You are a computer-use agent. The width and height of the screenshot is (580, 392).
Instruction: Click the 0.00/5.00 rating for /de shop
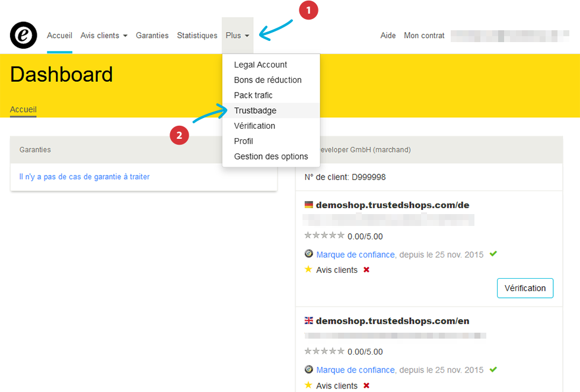(x=365, y=236)
